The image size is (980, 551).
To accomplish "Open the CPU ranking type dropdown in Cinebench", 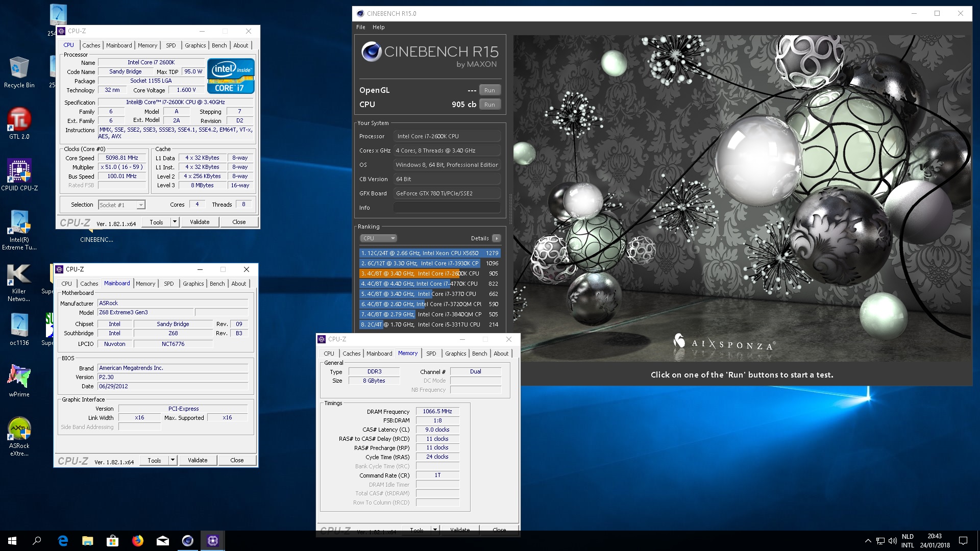I will click(x=378, y=238).
